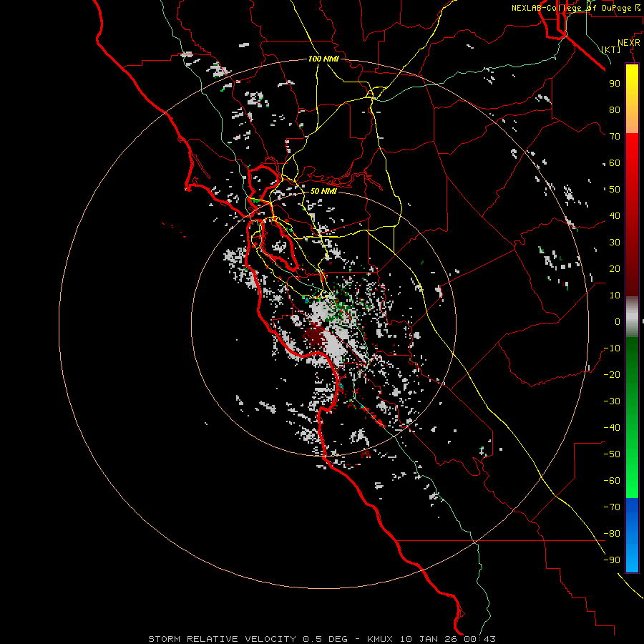This screenshot has width=644, height=644.
Task: Click the -40 value on the velocity scale
Action: (x=612, y=428)
